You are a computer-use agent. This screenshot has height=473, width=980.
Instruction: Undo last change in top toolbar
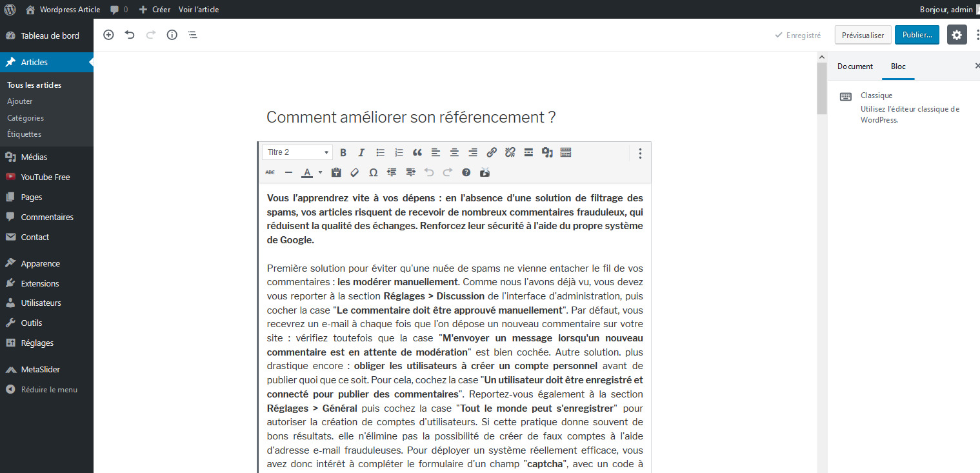click(130, 35)
